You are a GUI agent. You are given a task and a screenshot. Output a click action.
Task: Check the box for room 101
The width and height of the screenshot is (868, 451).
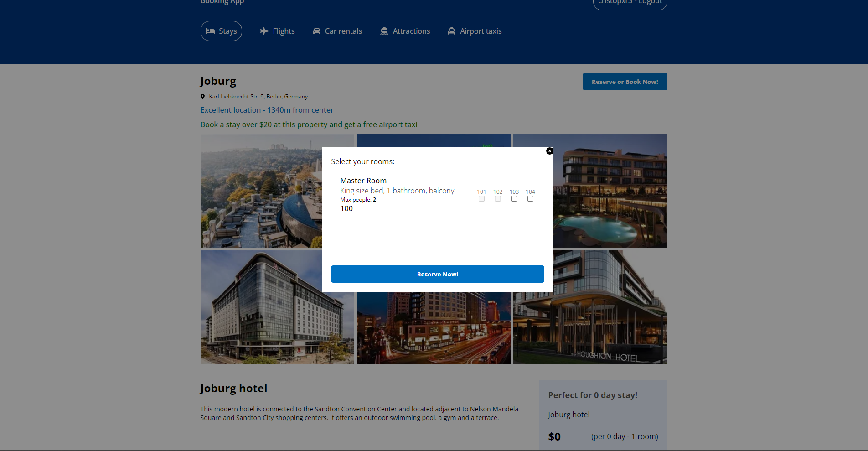click(x=481, y=198)
